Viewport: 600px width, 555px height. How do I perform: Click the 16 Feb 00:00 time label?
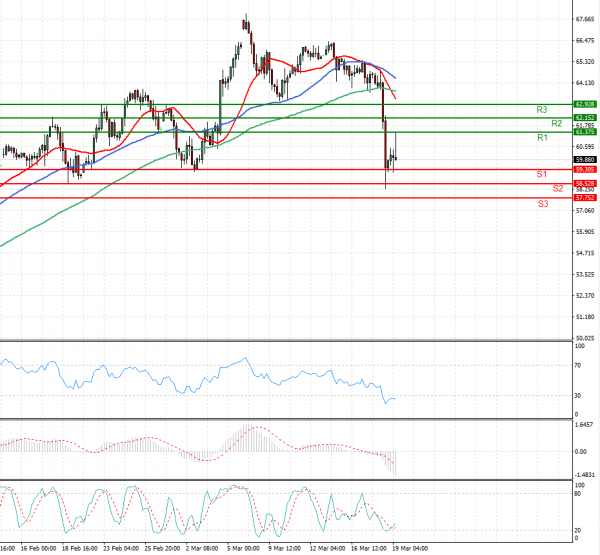[x=38, y=548]
